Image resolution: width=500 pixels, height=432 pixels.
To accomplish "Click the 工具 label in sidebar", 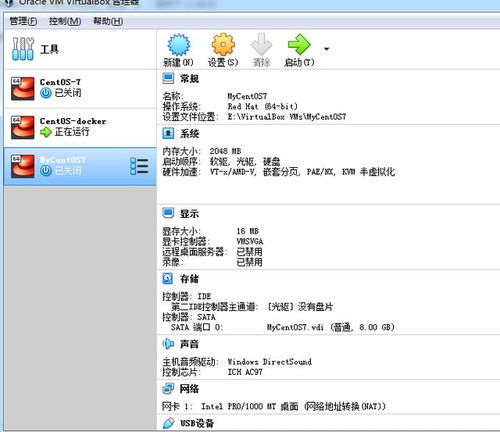I will click(x=49, y=49).
